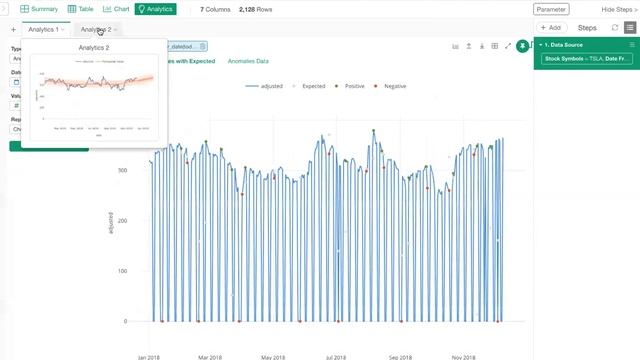The width and height of the screenshot is (640, 360).
Task: Click the 100 y-axis tick label
Action: tap(122, 271)
